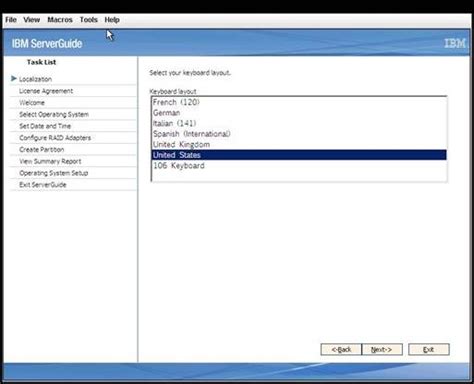Image resolution: width=474 pixels, height=384 pixels.
Task: Click the Next-> button
Action: 382,349
